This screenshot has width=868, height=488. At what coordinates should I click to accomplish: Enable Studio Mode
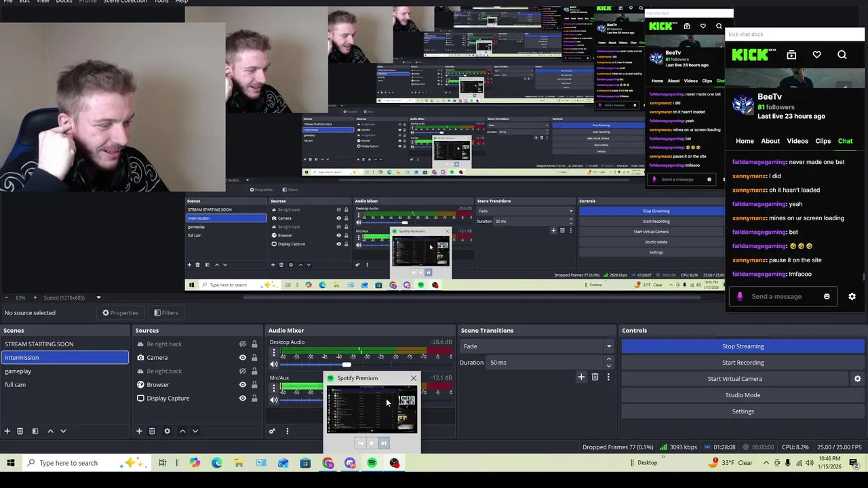(x=743, y=395)
